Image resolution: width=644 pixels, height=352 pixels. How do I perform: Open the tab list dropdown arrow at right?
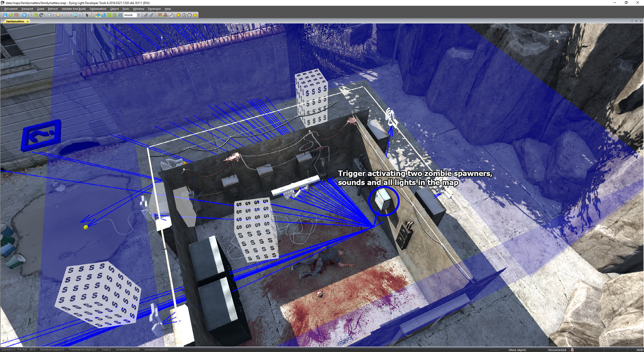(x=636, y=21)
